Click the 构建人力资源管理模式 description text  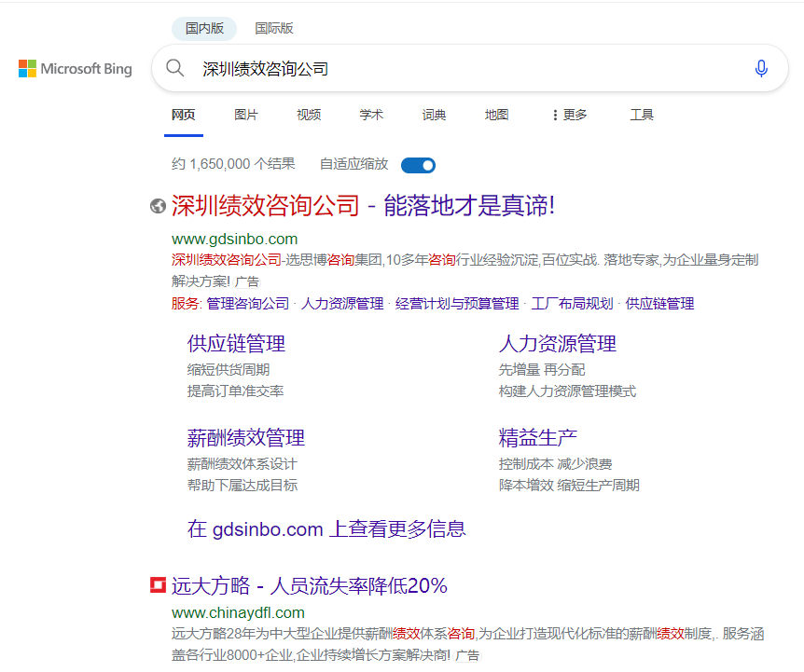(568, 391)
